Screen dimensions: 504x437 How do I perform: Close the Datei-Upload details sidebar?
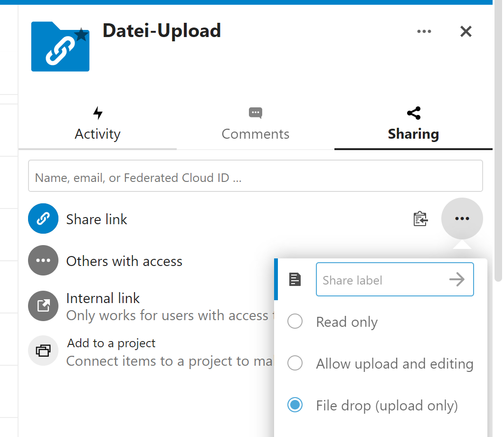pyautogui.click(x=466, y=31)
